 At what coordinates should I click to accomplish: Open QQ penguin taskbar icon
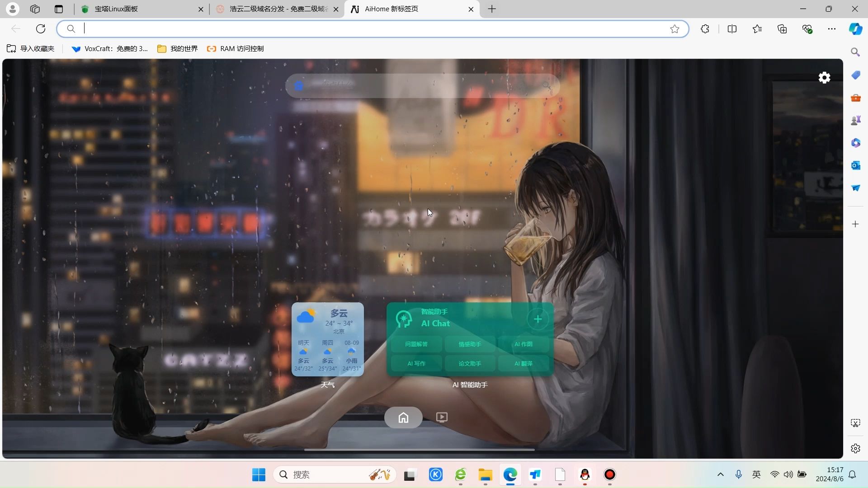coord(585,474)
